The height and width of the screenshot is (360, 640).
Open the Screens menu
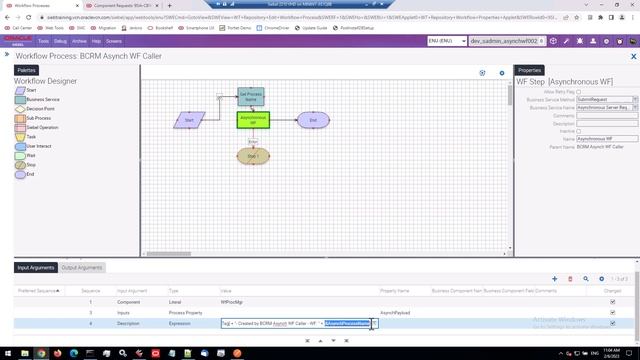pos(113,41)
